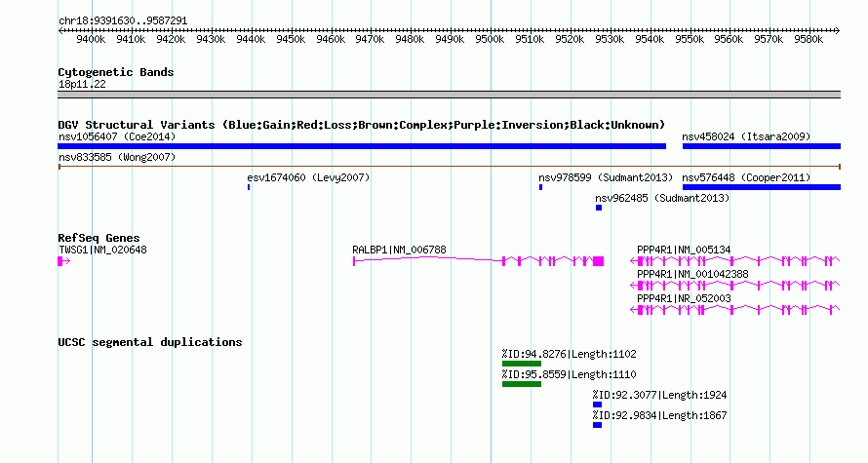Image resolution: width=868 pixels, height=463 pixels.
Task: Click the RALBP1 gene model
Action: click(478, 261)
